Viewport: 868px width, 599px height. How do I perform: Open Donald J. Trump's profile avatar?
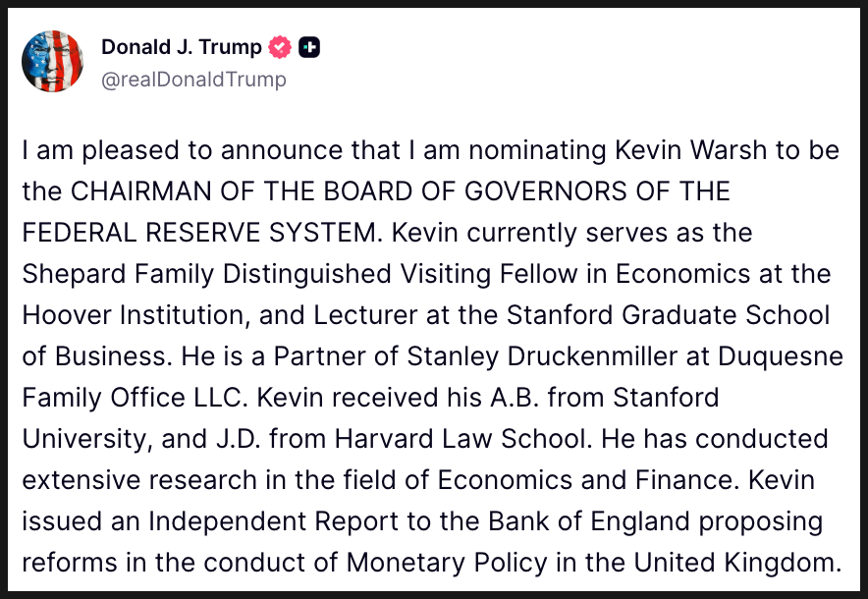[54, 62]
